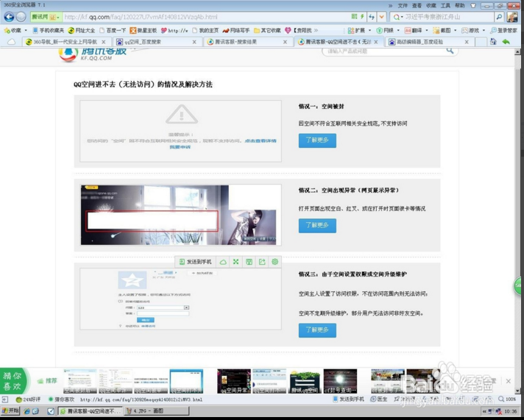Click the IE icon in quick launch
This screenshot has height=420, width=524.
(26, 411)
